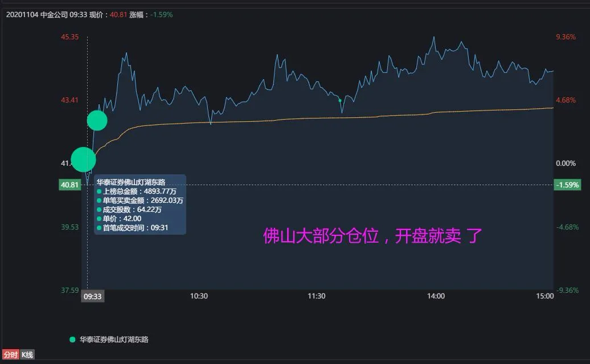Click the green dot icon beside 首笔成交时间

(99, 227)
